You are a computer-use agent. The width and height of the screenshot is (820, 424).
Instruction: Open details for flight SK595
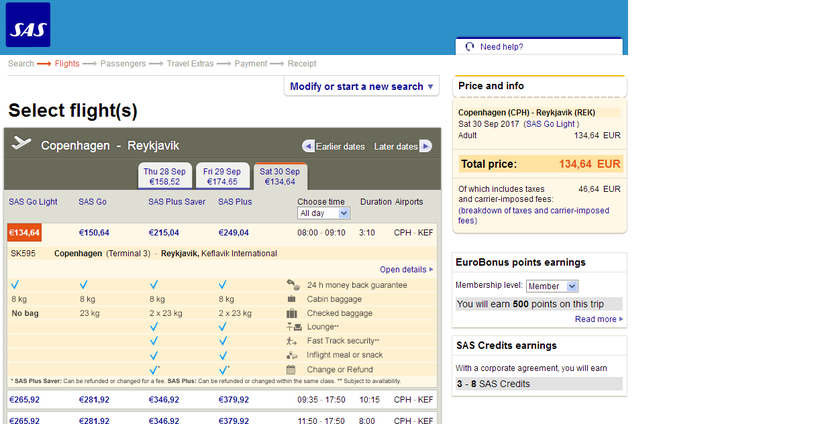click(x=406, y=269)
